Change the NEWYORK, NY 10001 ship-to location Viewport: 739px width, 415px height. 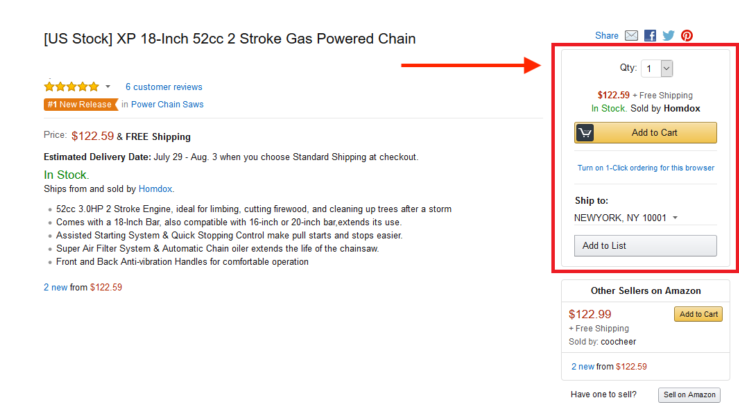pos(625,218)
